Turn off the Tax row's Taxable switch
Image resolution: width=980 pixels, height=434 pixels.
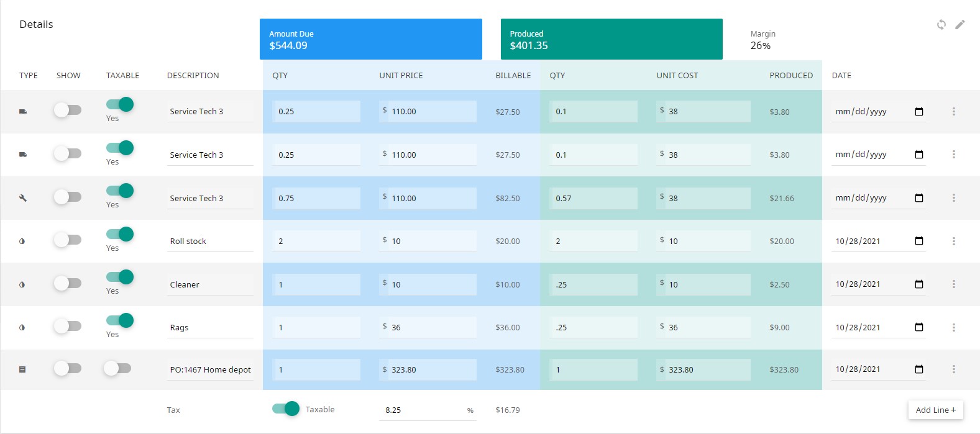click(286, 409)
